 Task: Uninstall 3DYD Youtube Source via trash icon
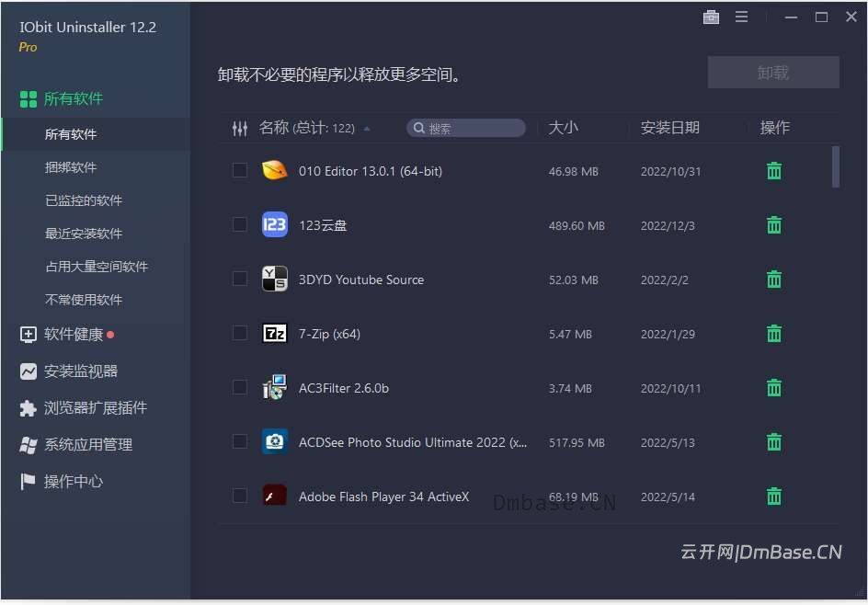pos(774,280)
